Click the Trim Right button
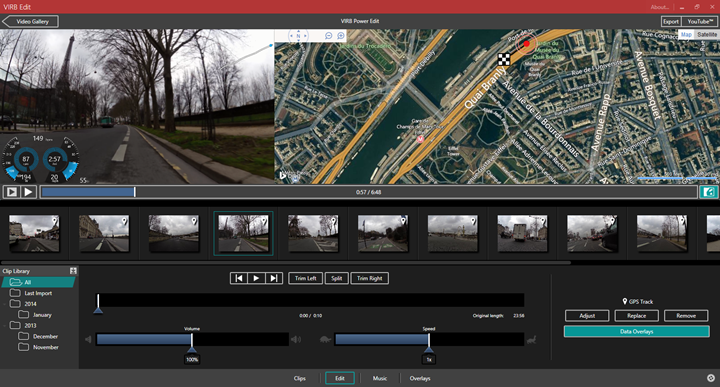Screen dimensions: 720x387 click(x=370, y=278)
